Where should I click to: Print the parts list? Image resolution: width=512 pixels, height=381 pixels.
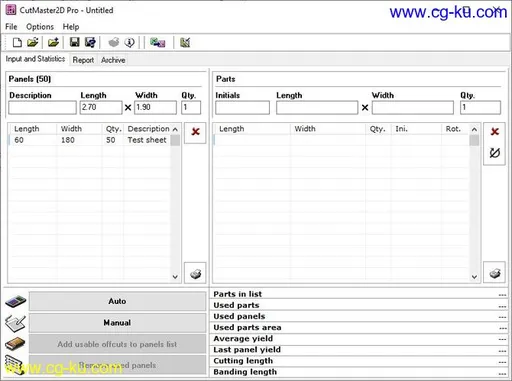[495, 273]
